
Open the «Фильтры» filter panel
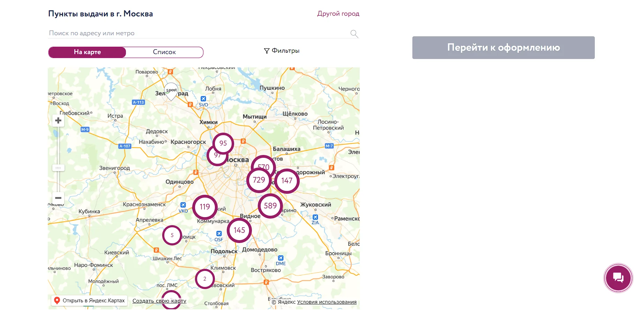pyautogui.click(x=282, y=51)
